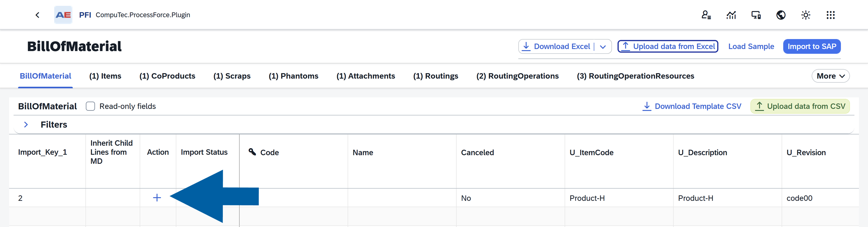Expand the Filters section

click(x=26, y=125)
